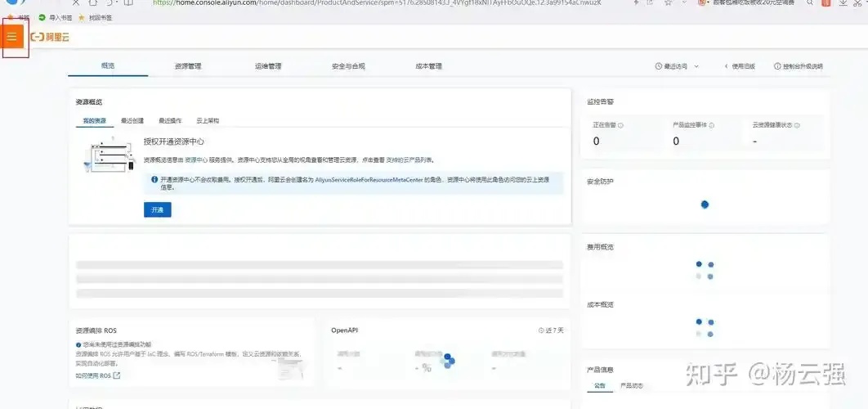Open the 资源管理 tab

click(x=188, y=66)
